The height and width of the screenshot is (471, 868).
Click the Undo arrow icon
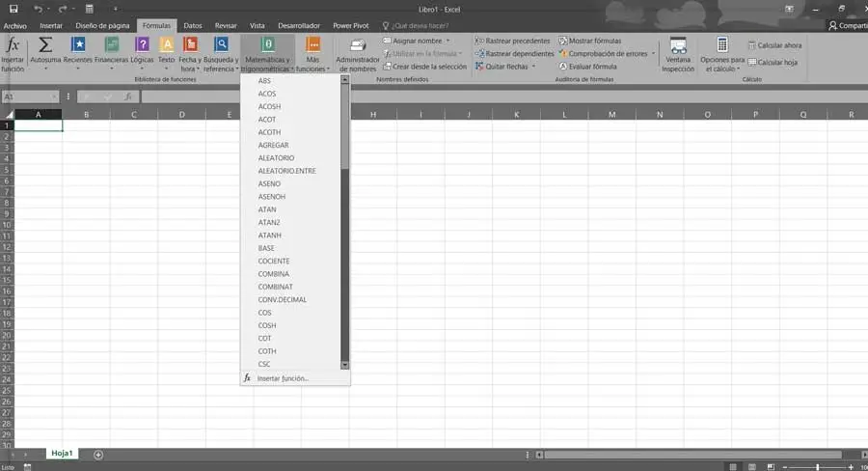(38, 9)
